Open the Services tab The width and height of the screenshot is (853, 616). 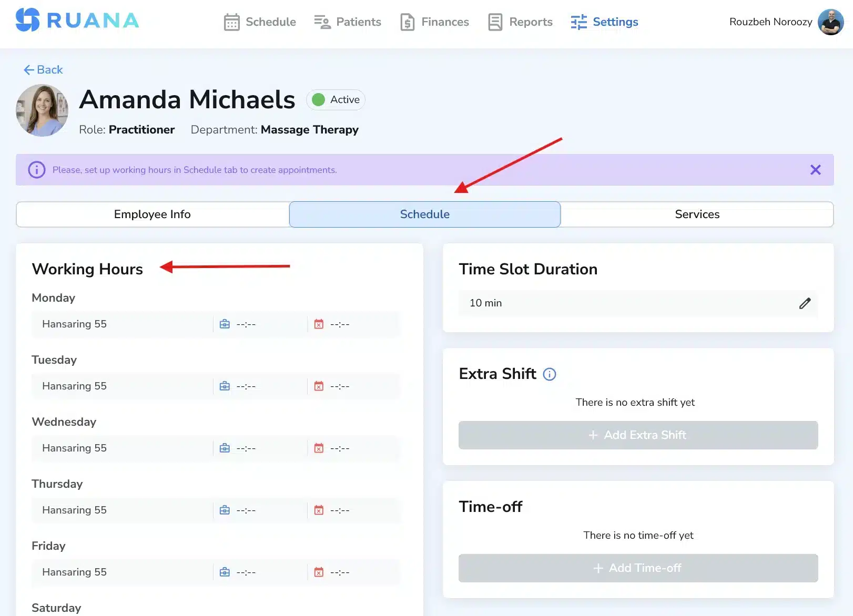point(697,214)
